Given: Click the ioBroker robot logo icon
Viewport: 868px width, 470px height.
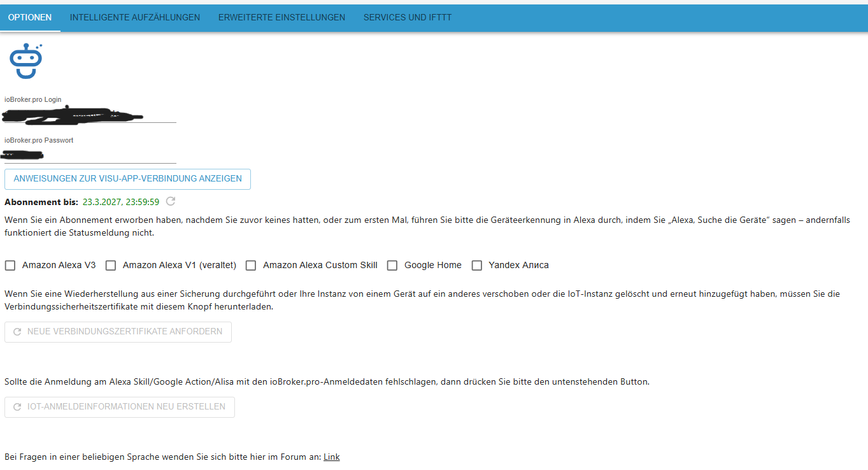Looking at the screenshot, I should 25,62.
